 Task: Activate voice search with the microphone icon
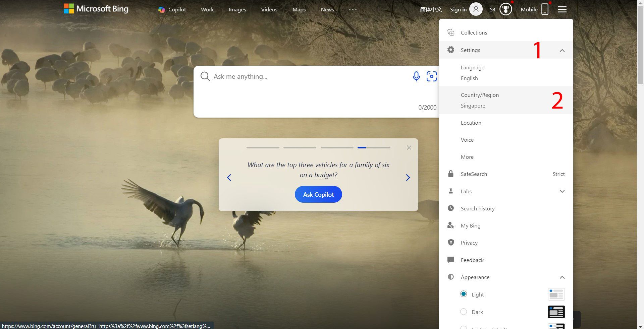416,76
